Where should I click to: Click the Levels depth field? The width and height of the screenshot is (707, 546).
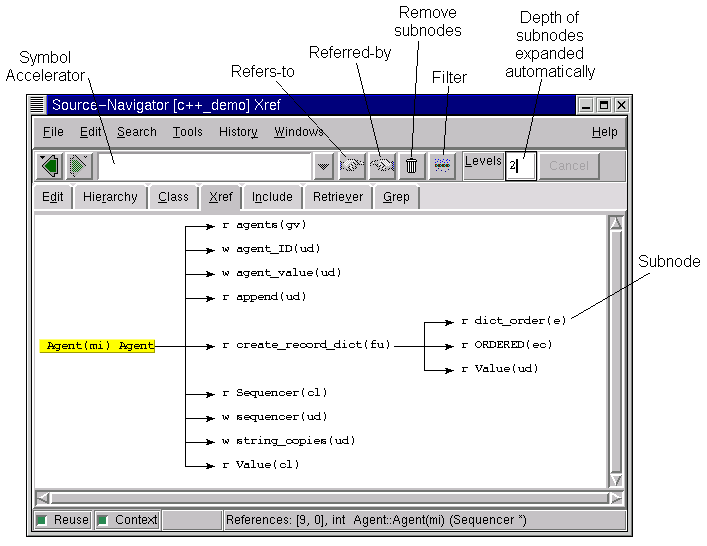coord(521,166)
